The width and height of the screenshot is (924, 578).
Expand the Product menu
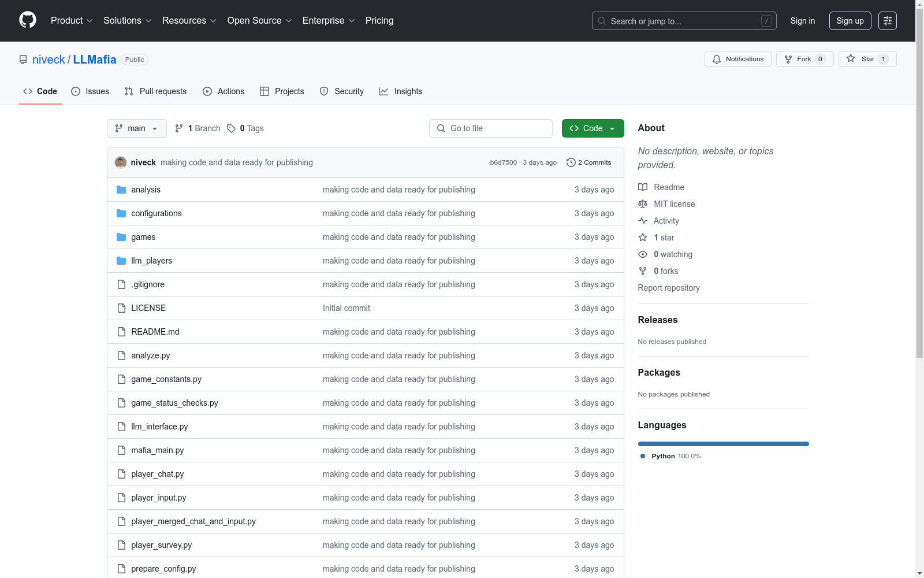click(72, 21)
